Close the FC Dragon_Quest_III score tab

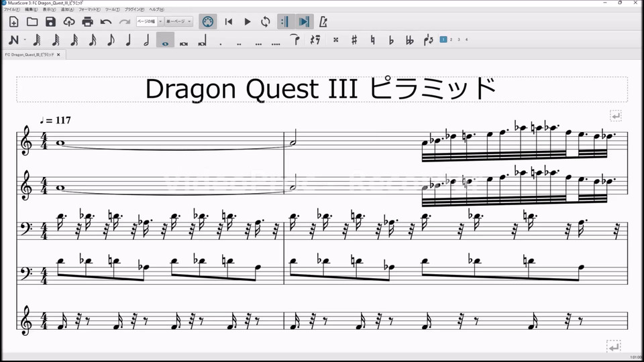[x=58, y=54]
